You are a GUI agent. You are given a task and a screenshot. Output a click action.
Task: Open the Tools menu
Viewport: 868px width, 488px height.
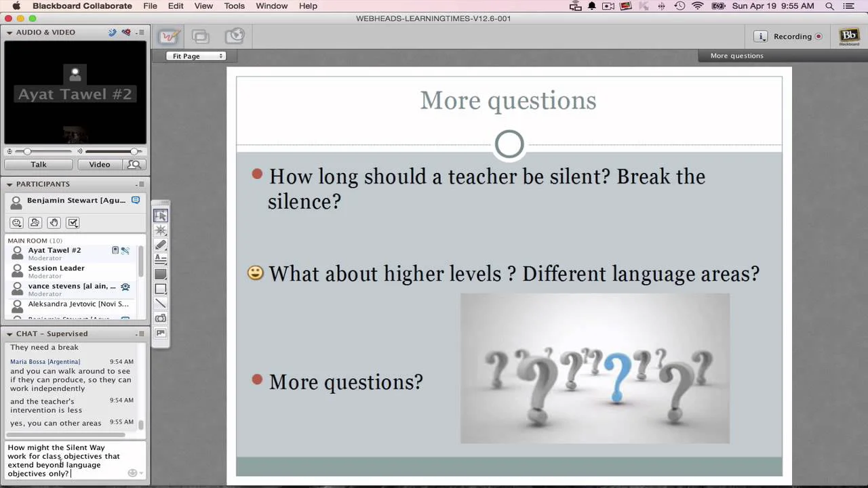coord(234,6)
